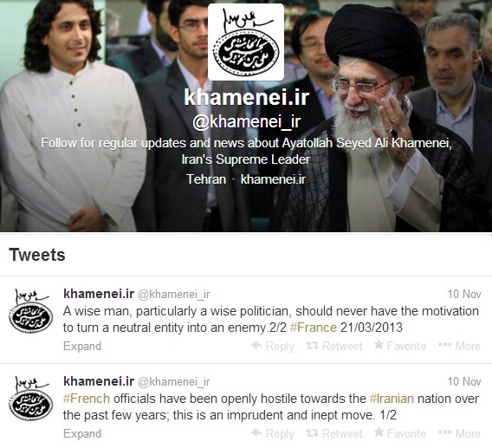Click the avatar beside the first tweet
Image resolution: width=492 pixels, height=448 pixels.
point(31,310)
